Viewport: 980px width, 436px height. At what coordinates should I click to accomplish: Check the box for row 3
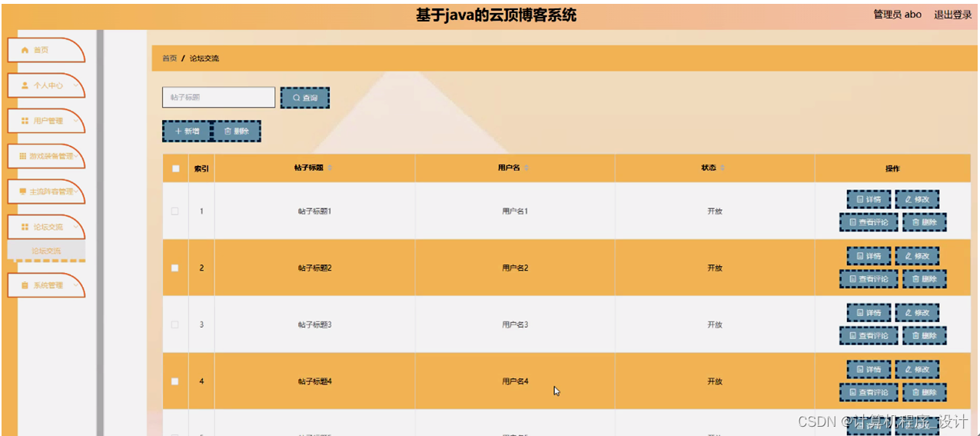pos(175,325)
